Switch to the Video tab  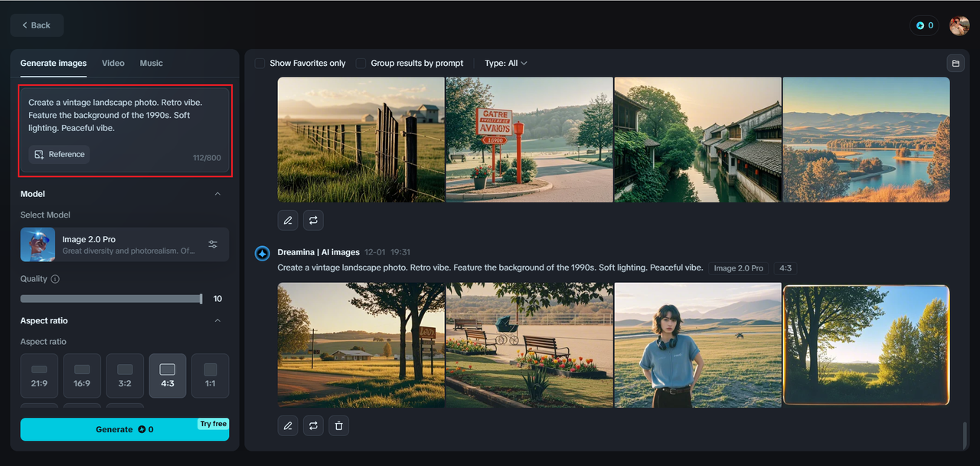point(113,63)
